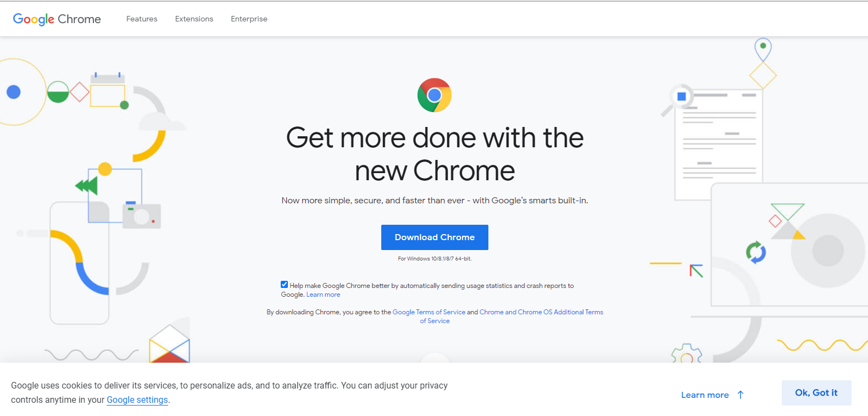
Task: Click the upward arrow beside Learn more
Action: coord(741,394)
